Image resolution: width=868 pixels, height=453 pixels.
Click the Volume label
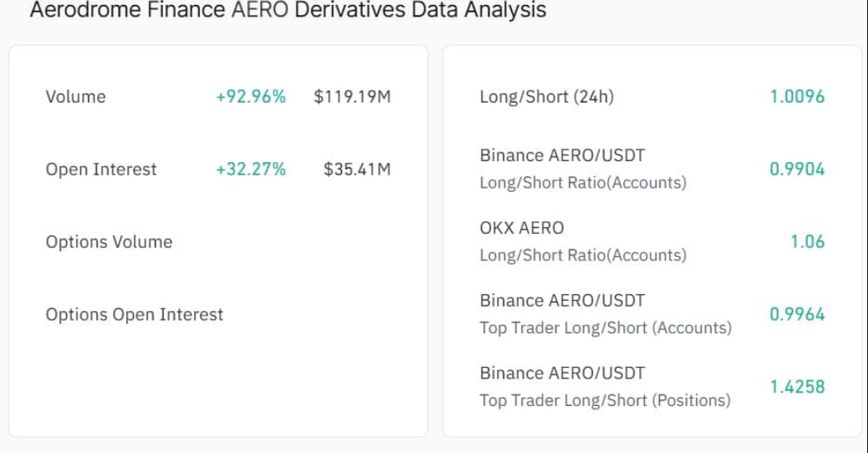[76, 97]
